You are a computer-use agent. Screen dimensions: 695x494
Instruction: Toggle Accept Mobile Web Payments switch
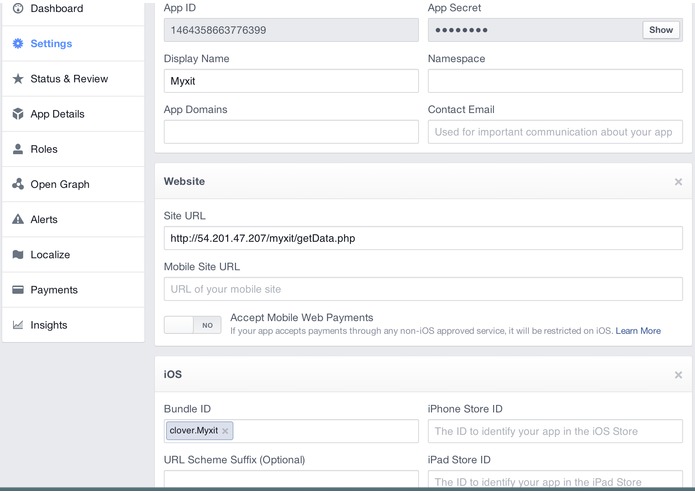click(x=192, y=325)
